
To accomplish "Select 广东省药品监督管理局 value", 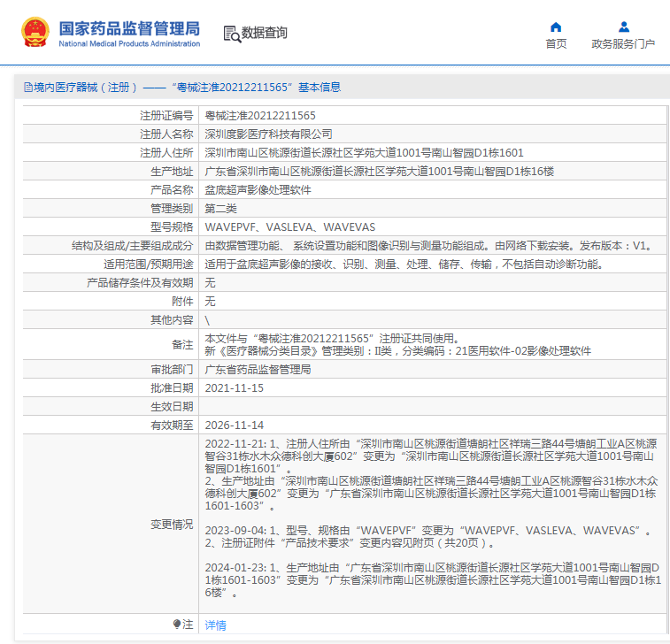I will (x=258, y=370).
